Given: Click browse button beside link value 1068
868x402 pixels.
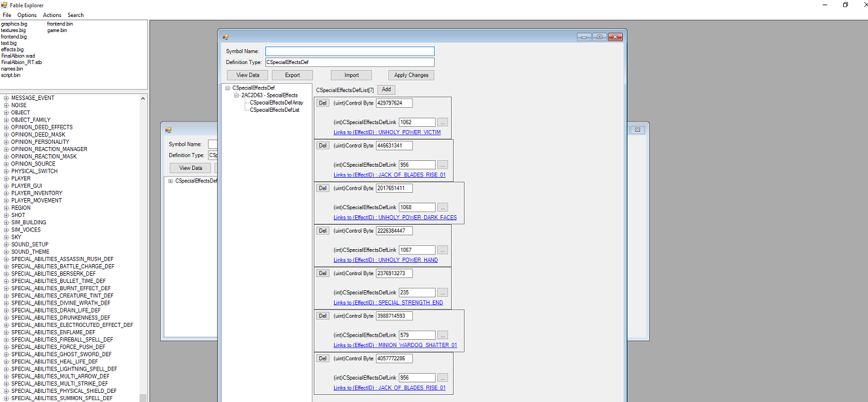Looking at the screenshot, I should (442, 208).
